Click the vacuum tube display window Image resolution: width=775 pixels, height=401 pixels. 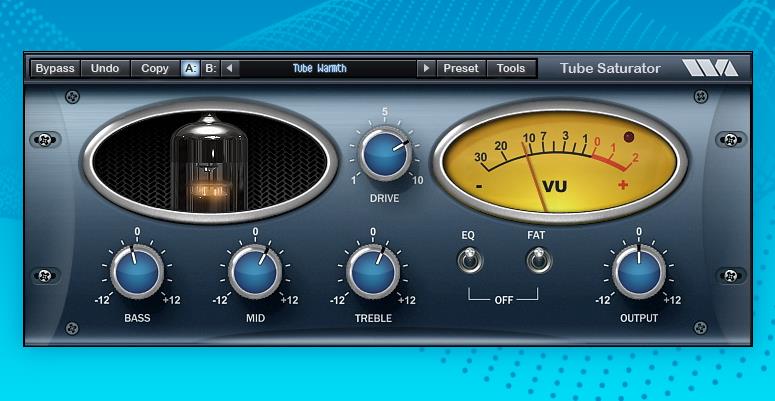click(x=210, y=161)
